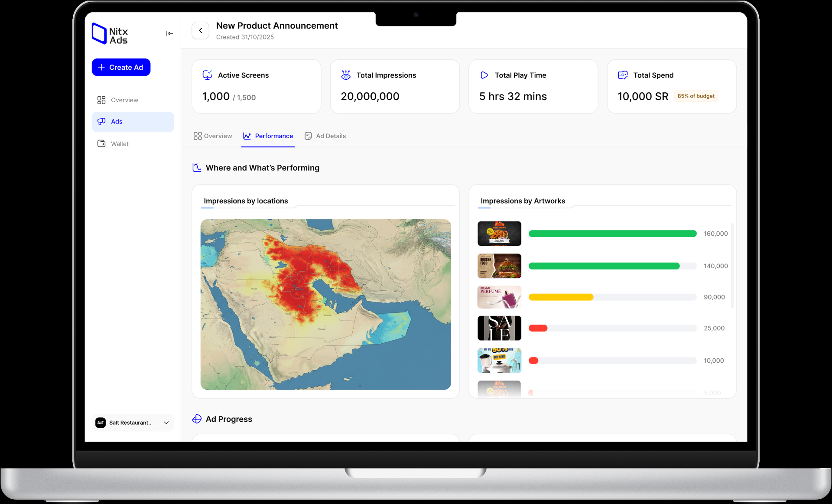Screen dimensions: 832x504
Task: Click the Impressions by Artworks heading
Action: (523, 201)
